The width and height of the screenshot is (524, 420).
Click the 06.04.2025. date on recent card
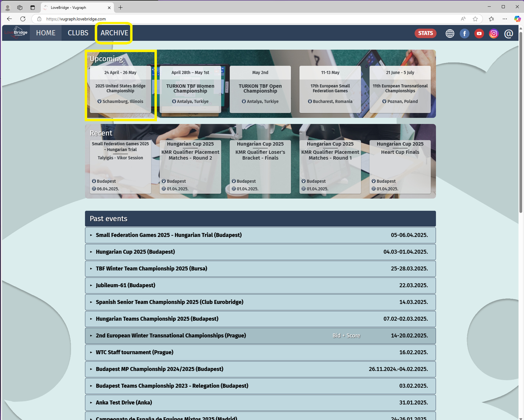[108, 189]
